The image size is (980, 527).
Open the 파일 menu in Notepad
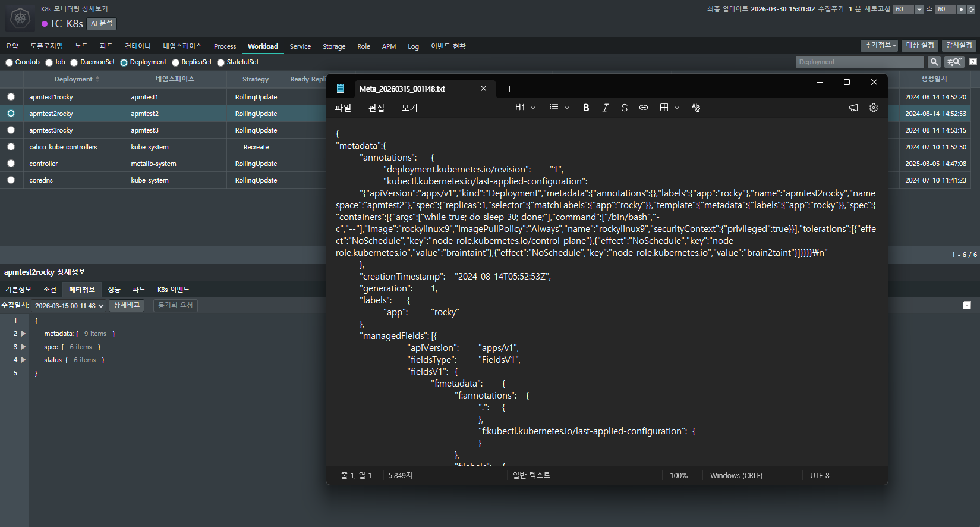[343, 108]
